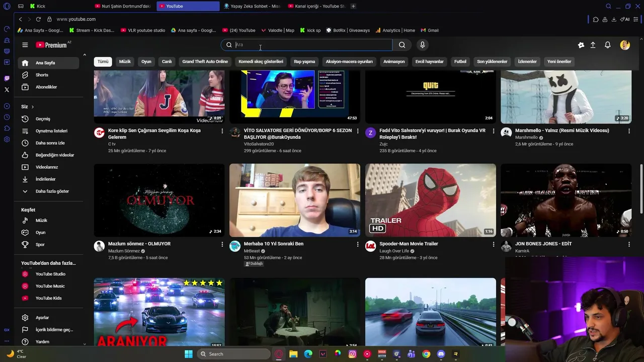Screen dimensions: 644x362
Task: Open options for Merhaba 10 Yıl Sonraki Ben
Action: pyautogui.click(x=358, y=244)
